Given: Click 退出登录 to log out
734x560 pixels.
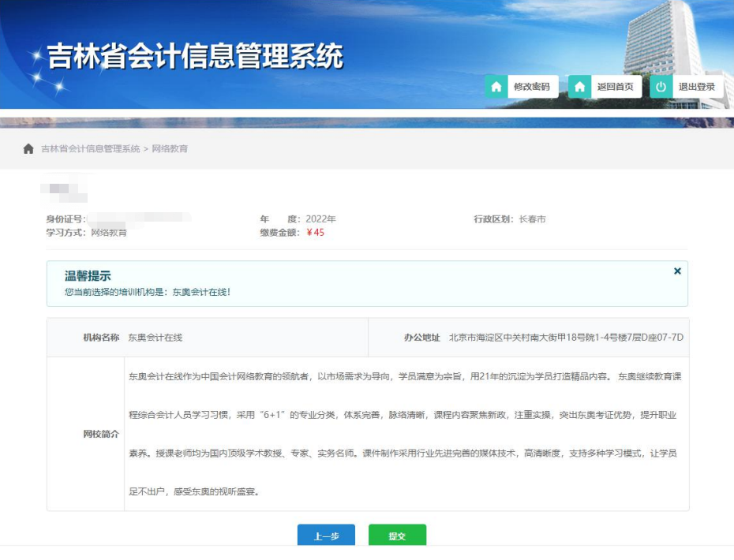Looking at the screenshot, I should [698, 87].
